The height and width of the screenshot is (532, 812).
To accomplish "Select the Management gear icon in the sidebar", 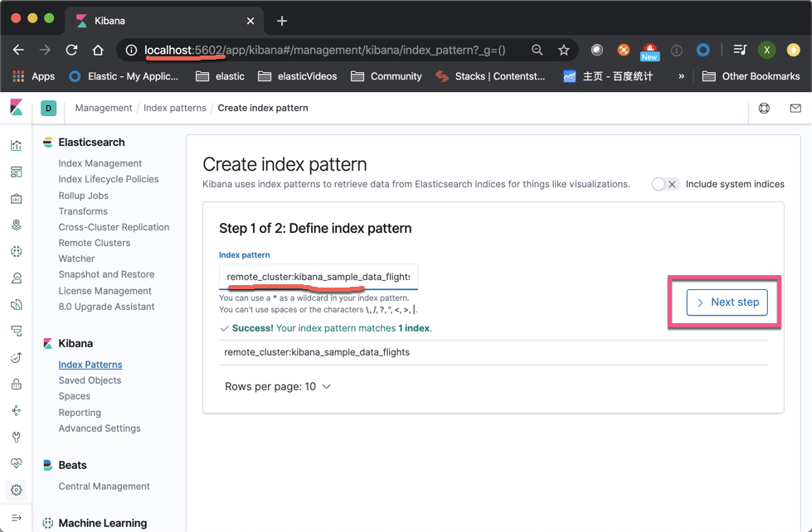I will tap(16, 491).
